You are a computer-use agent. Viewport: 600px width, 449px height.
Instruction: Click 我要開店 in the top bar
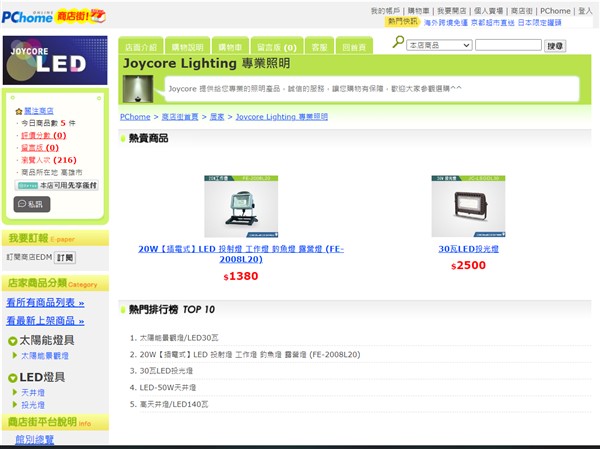[x=452, y=11]
